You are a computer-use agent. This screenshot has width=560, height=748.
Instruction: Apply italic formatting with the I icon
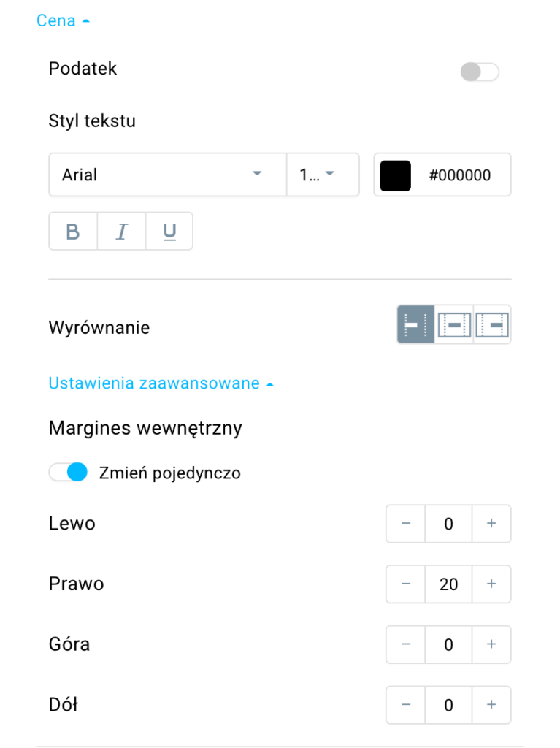(122, 232)
